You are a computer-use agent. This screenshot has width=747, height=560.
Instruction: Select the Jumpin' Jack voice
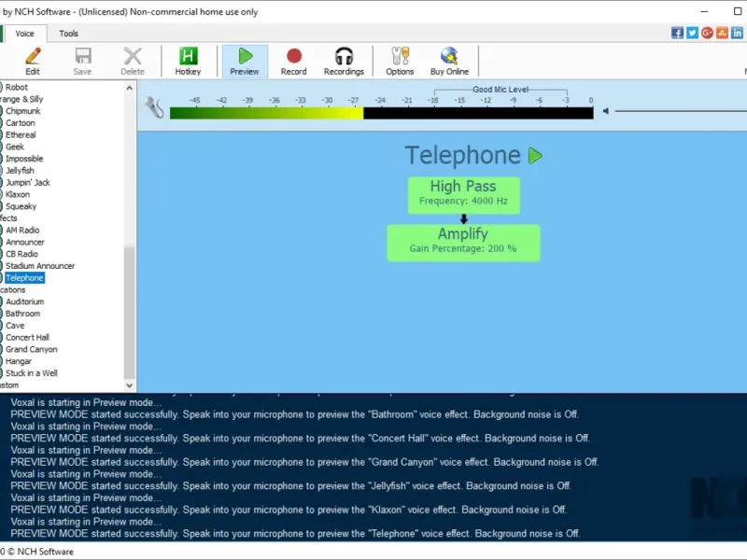28,182
